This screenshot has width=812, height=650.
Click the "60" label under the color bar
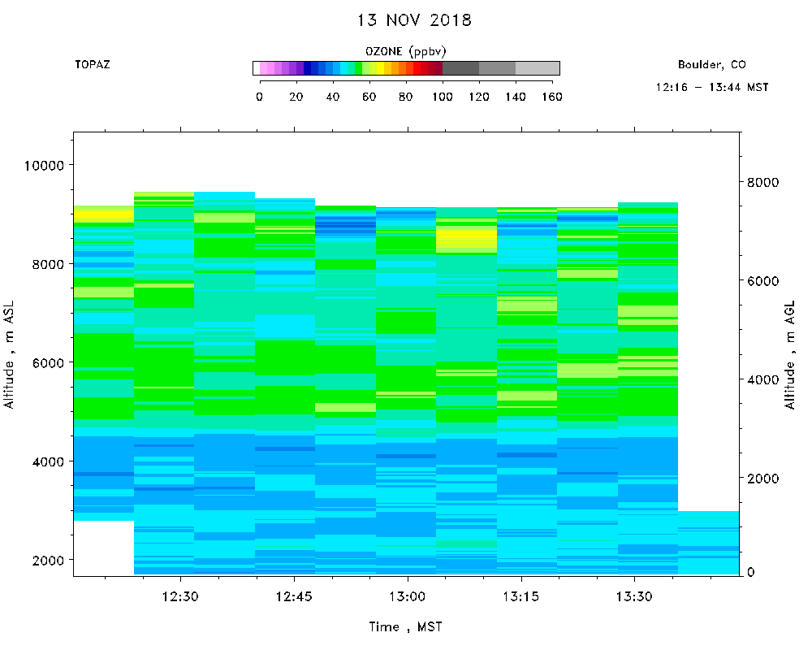(x=369, y=97)
